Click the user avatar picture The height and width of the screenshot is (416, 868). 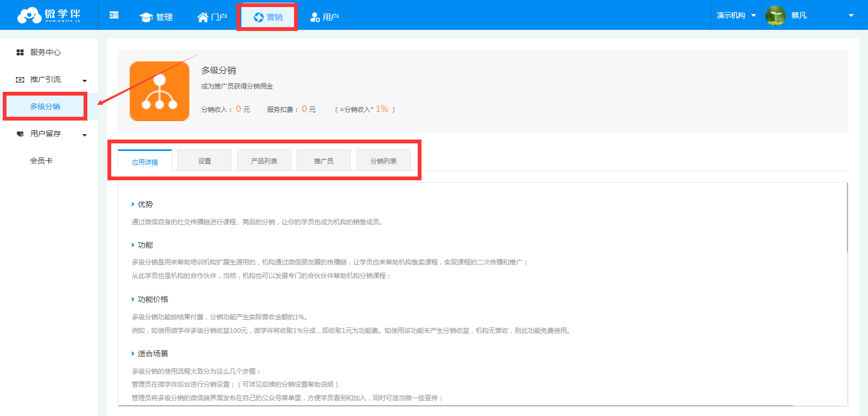[776, 15]
